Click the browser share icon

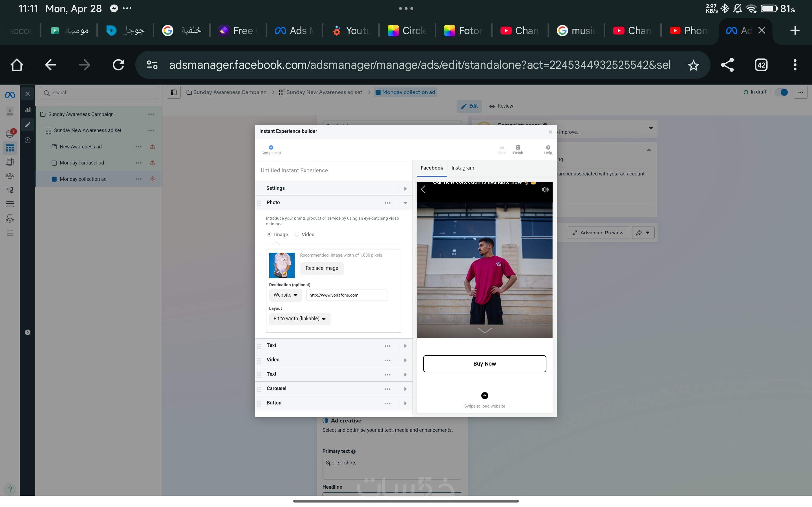point(727,65)
